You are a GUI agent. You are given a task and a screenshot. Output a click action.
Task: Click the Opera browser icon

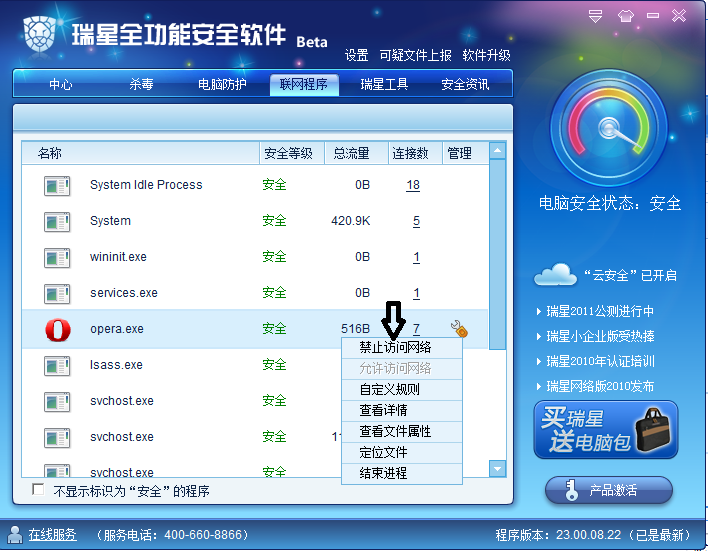click(58, 330)
